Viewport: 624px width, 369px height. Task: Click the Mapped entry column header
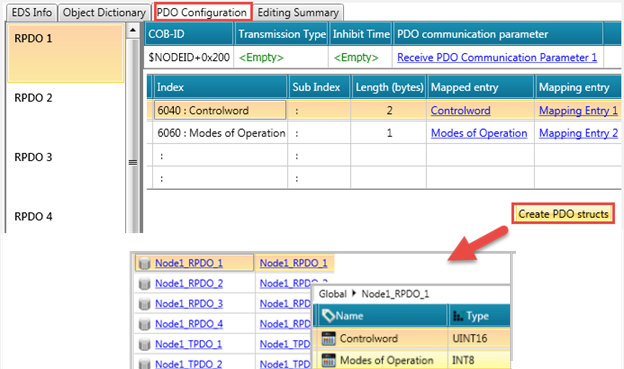coord(480,87)
